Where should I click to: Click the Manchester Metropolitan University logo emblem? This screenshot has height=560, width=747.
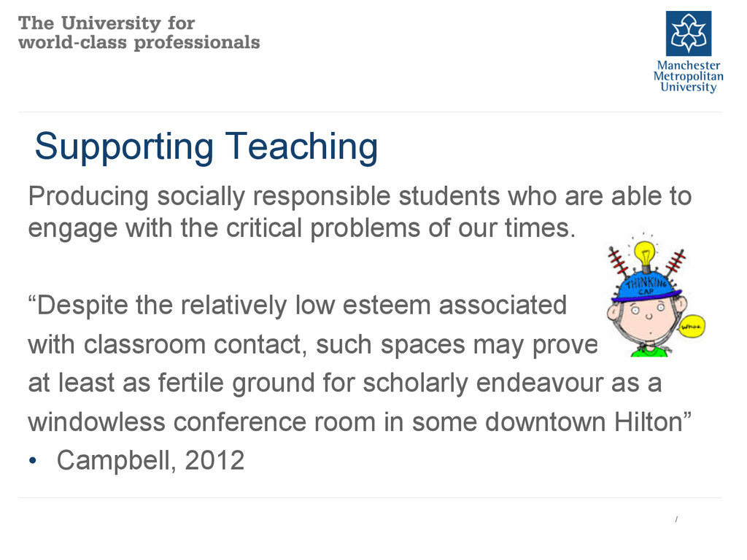pyautogui.click(x=689, y=34)
